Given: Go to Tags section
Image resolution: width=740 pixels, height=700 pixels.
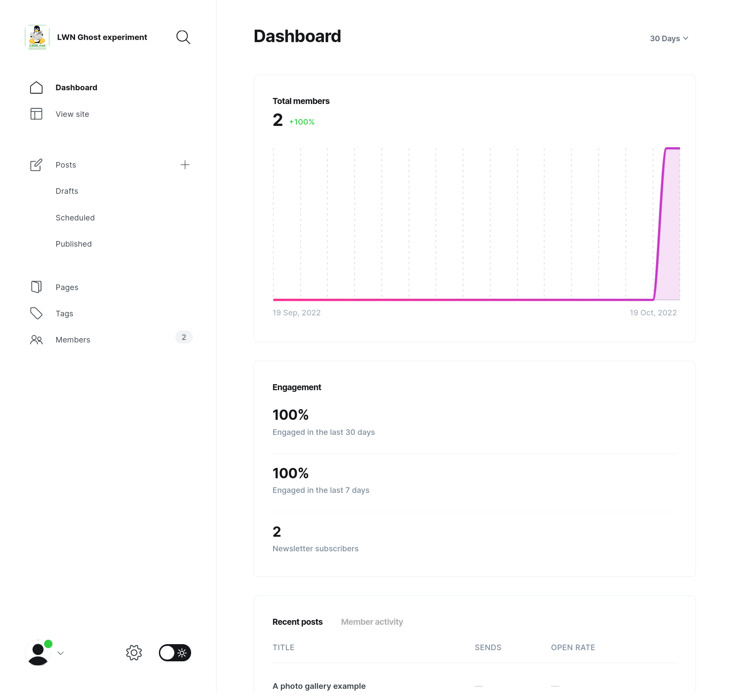Looking at the screenshot, I should coord(64,314).
